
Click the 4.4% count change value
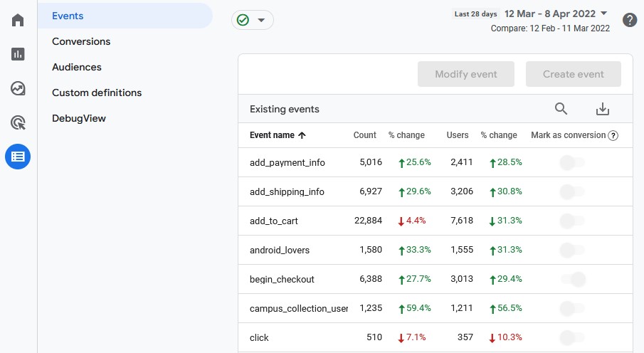(x=416, y=221)
